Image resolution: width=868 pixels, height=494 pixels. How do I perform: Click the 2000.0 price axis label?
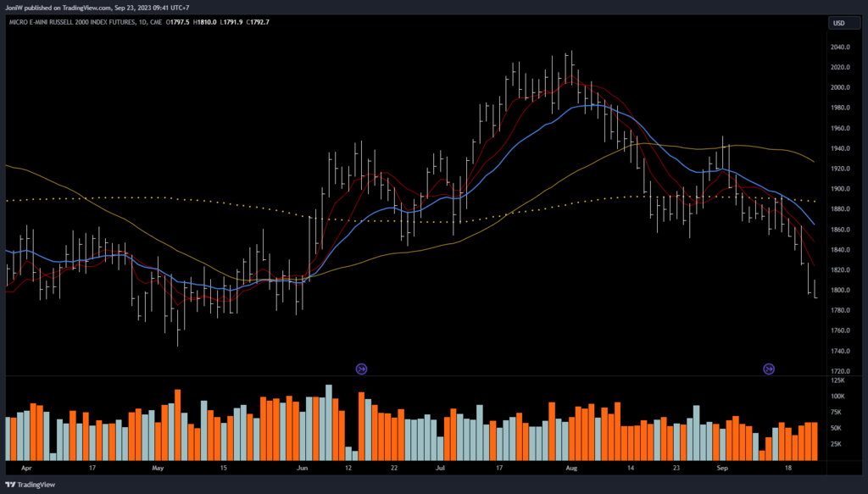point(840,87)
